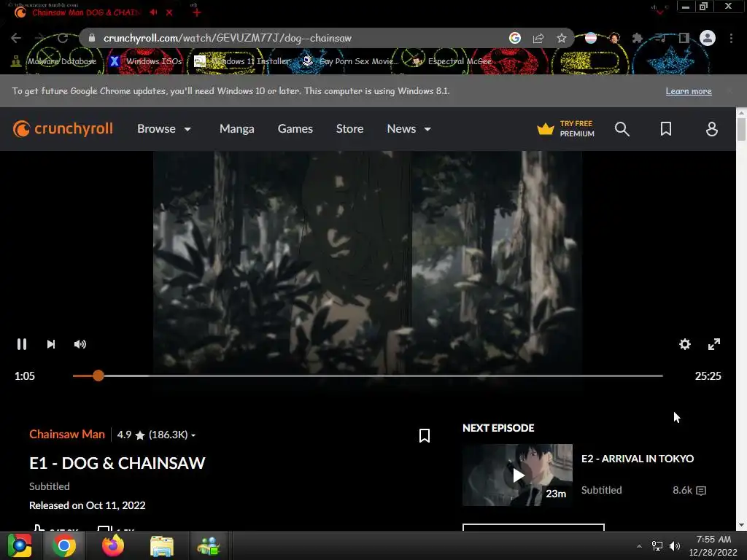Mute the tab audio icon
747x560 pixels.
coord(153,12)
